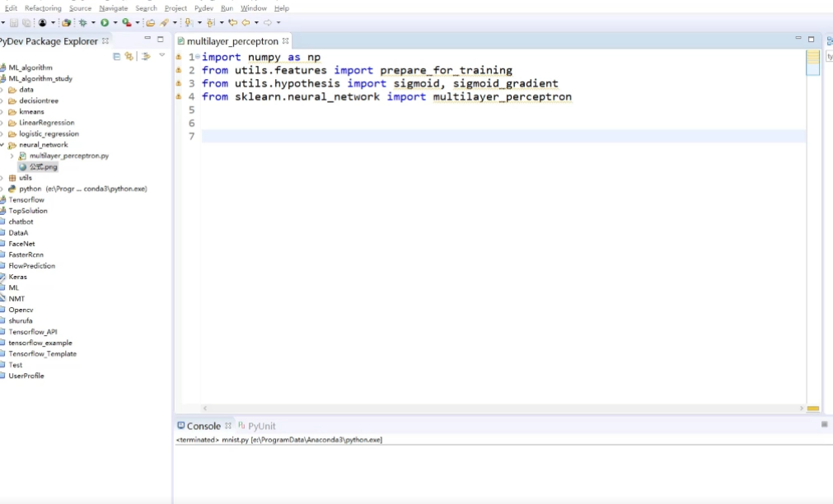The image size is (833, 504).
Task: Click the Debug bug icon
Action: [82, 23]
